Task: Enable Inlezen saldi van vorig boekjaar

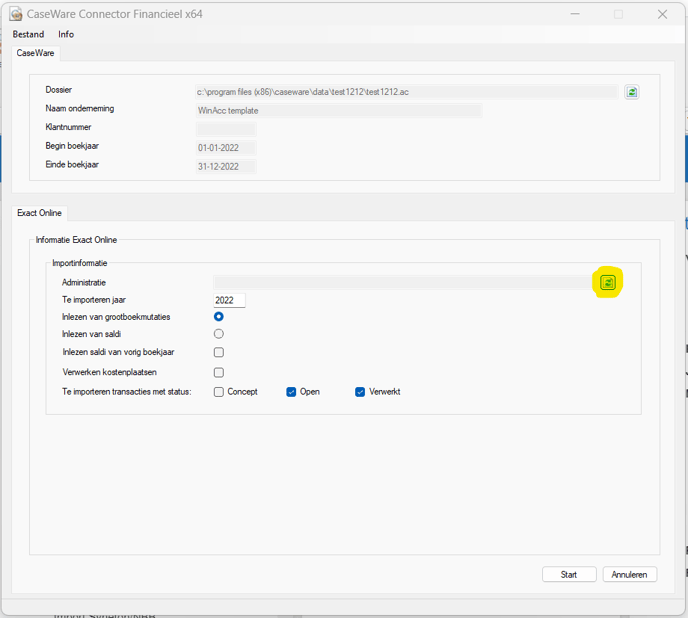Action: coord(219,352)
